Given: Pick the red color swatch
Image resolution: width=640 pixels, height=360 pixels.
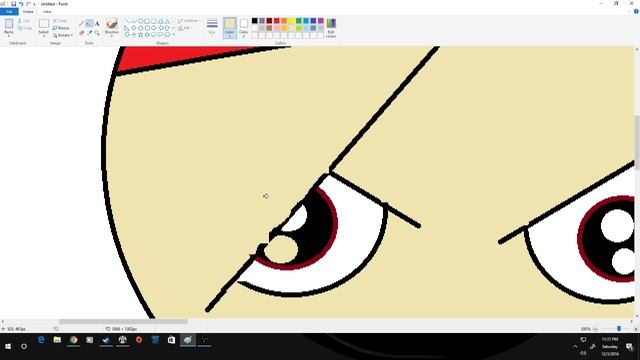Looking at the screenshot, I should (x=276, y=21).
